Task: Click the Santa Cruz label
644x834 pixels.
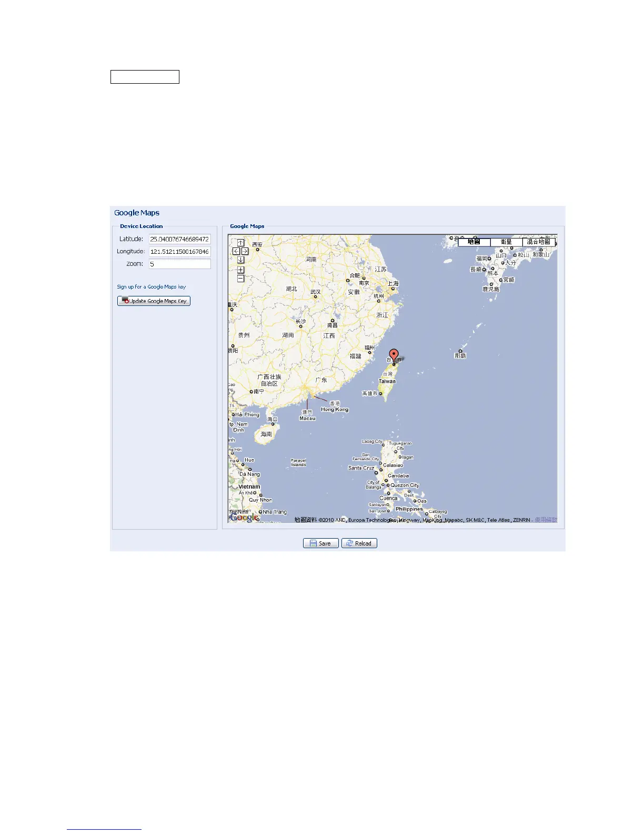Action: tap(361, 468)
